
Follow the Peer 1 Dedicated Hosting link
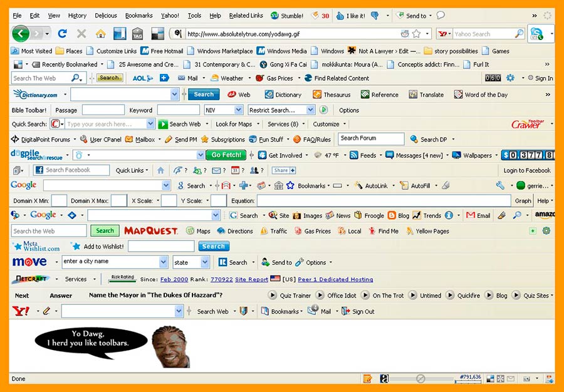[335, 279]
